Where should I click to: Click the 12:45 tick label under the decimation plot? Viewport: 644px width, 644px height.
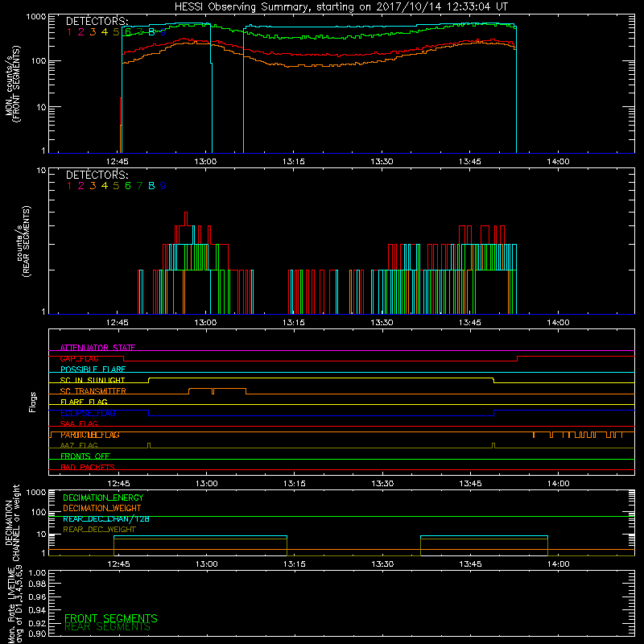pos(118,564)
